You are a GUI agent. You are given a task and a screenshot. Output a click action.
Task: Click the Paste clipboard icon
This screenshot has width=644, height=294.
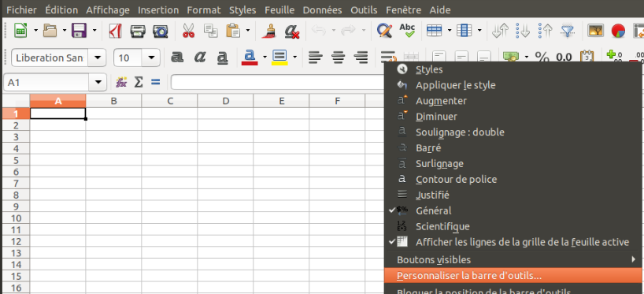233,31
